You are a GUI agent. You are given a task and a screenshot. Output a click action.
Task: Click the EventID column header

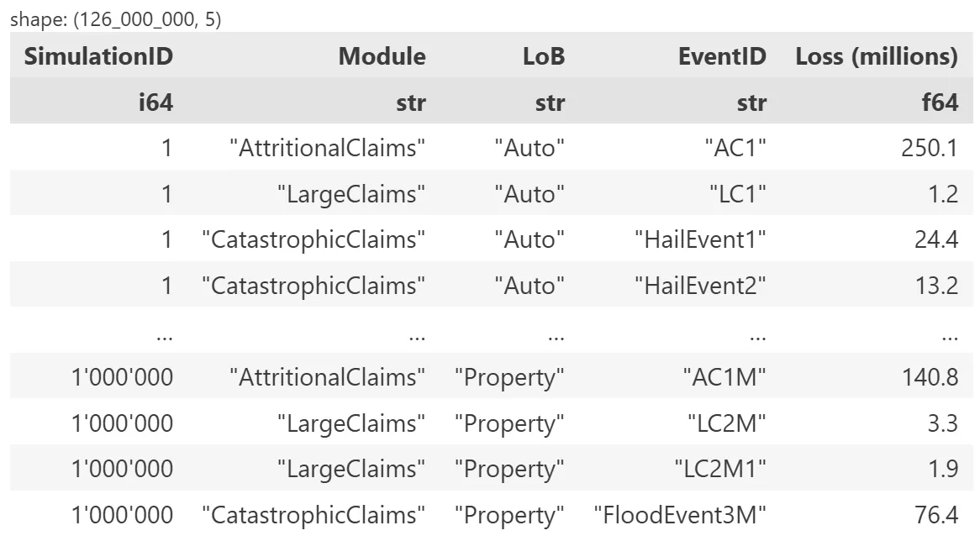pyautogui.click(x=722, y=56)
